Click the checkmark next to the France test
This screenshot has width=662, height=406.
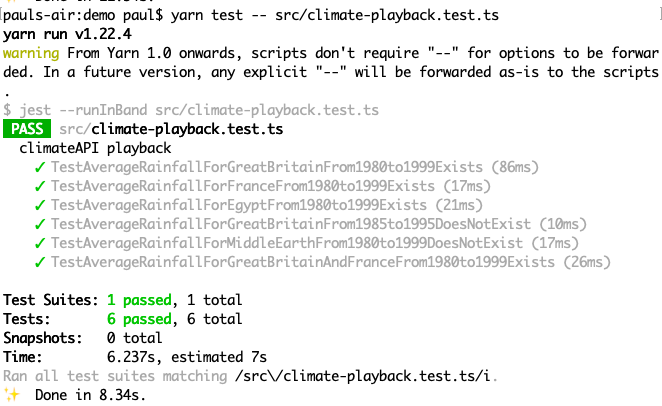40,186
